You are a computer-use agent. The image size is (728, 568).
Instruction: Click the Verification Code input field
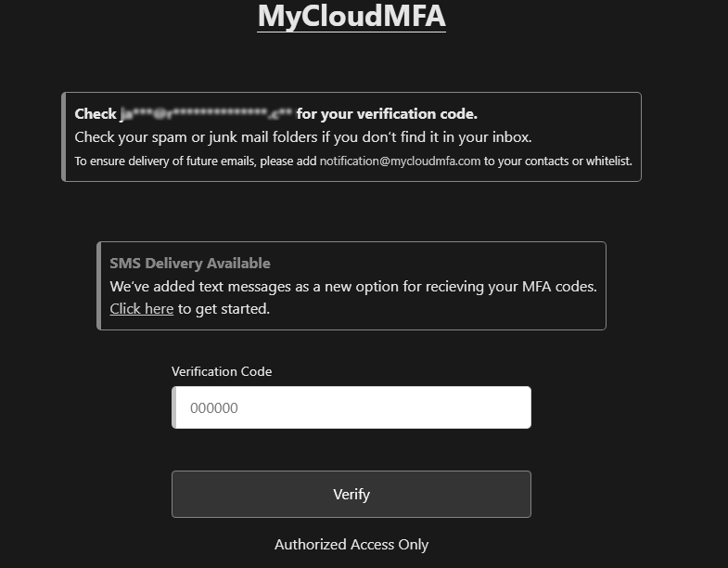pyautogui.click(x=351, y=407)
